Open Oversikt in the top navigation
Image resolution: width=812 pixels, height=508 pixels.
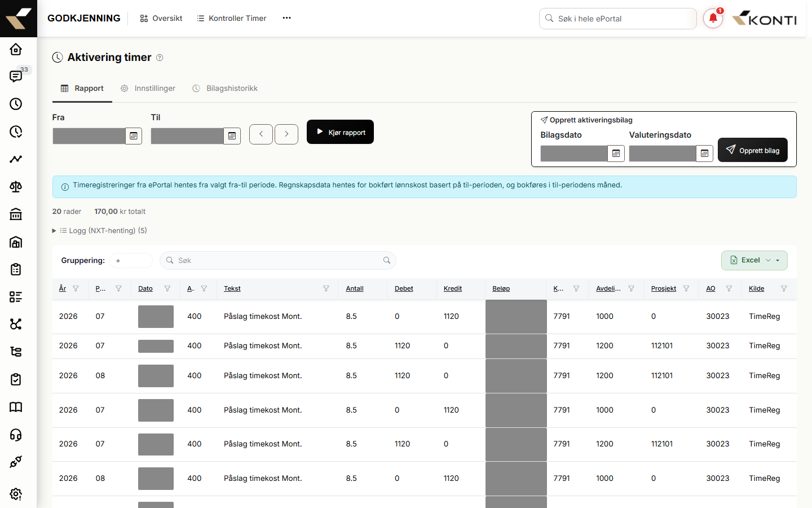(161, 19)
